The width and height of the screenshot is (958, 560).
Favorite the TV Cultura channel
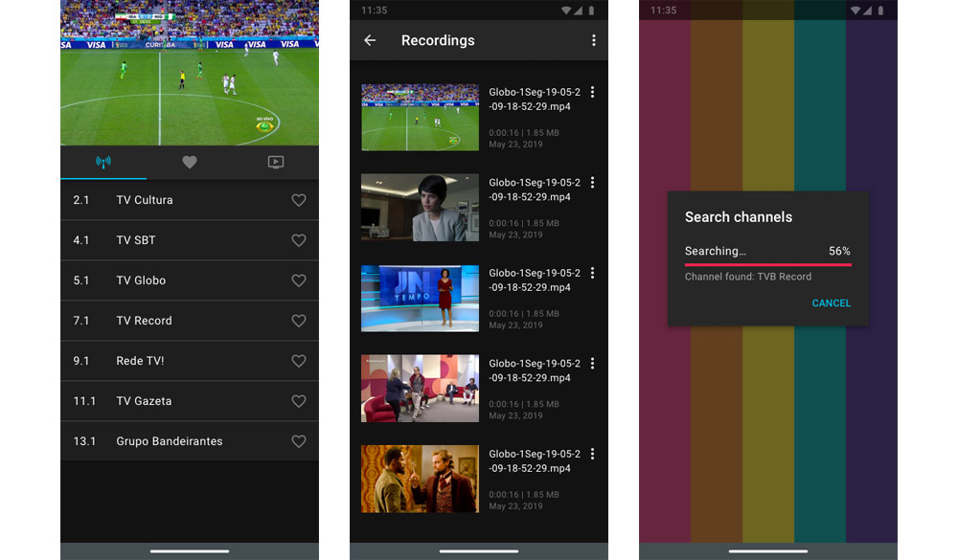[x=298, y=200]
